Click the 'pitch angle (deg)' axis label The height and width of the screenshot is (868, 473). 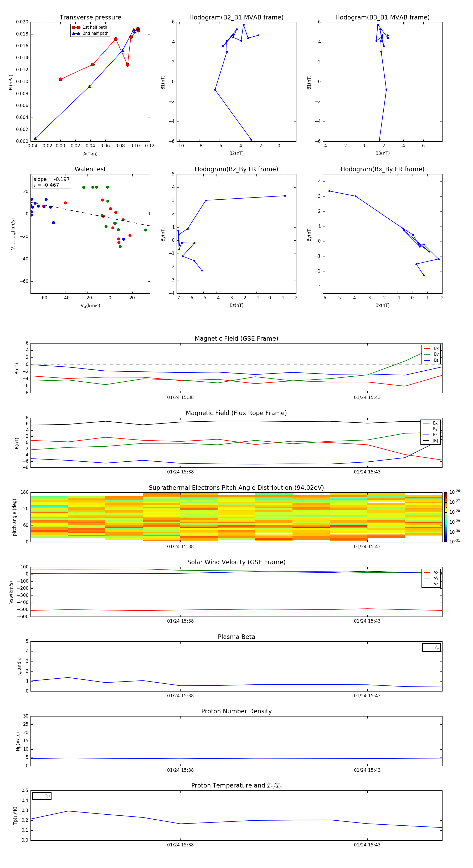[x=14, y=517]
